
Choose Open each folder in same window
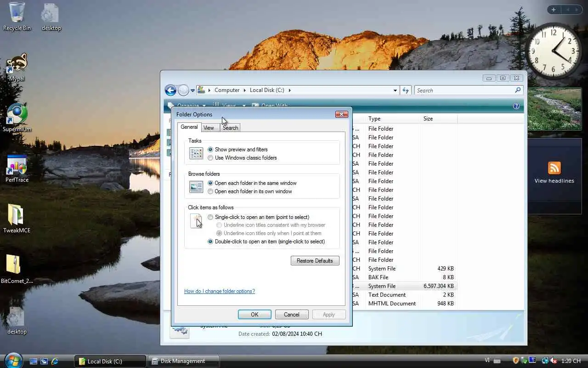coord(252,183)
